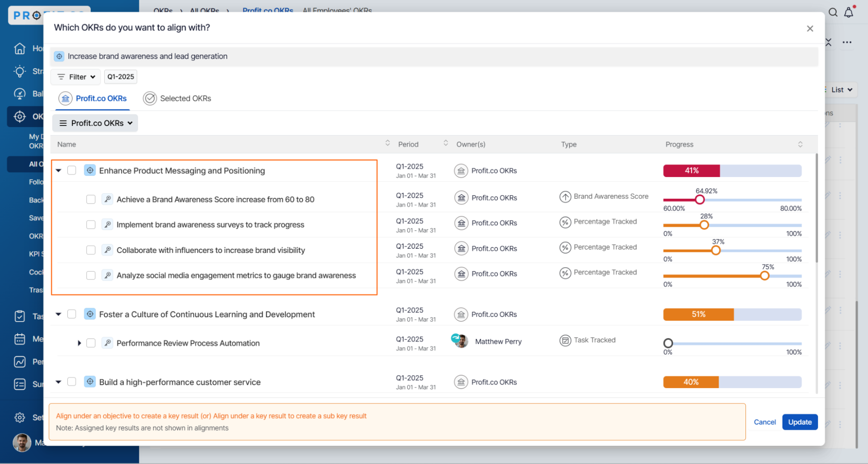Open the notifications bell

click(848, 13)
